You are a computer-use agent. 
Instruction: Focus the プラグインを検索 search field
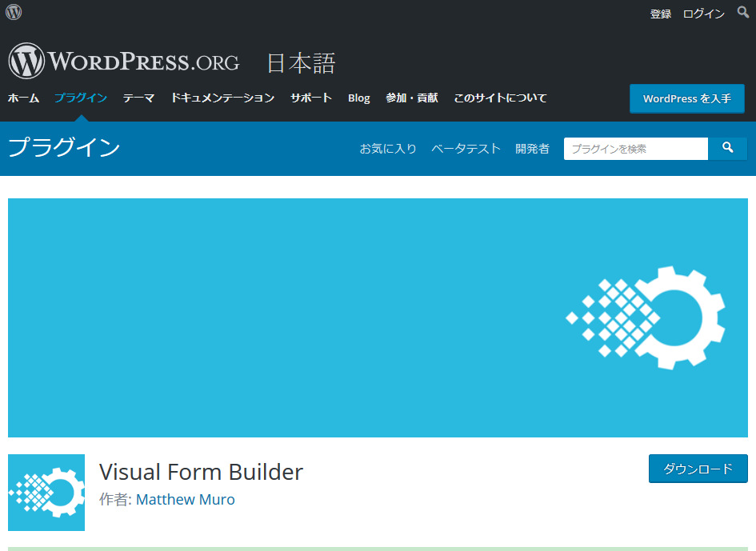636,149
